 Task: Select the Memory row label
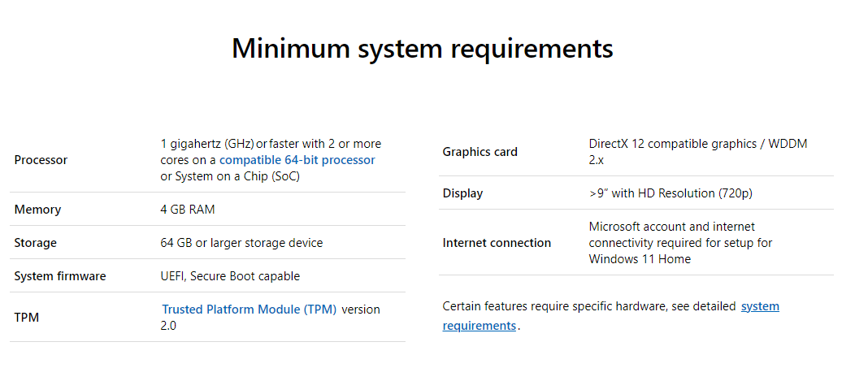pyautogui.click(x=37, y=210)
